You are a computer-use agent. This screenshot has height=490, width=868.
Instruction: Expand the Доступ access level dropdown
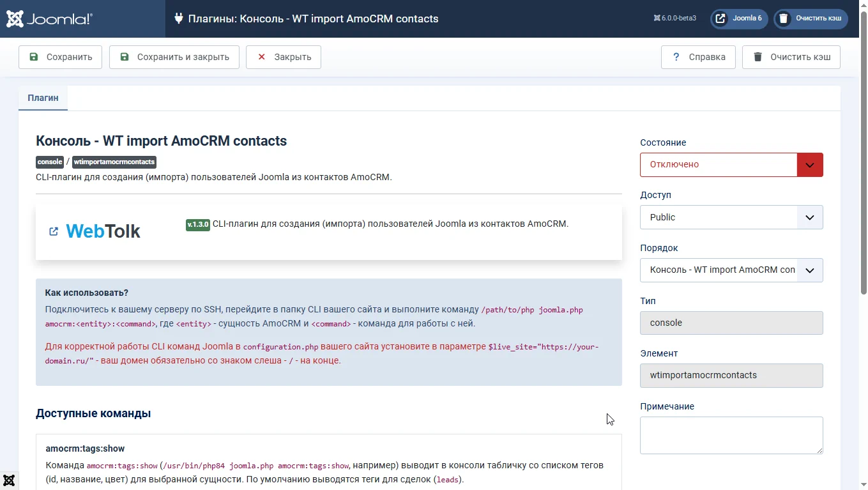[731, 217]
